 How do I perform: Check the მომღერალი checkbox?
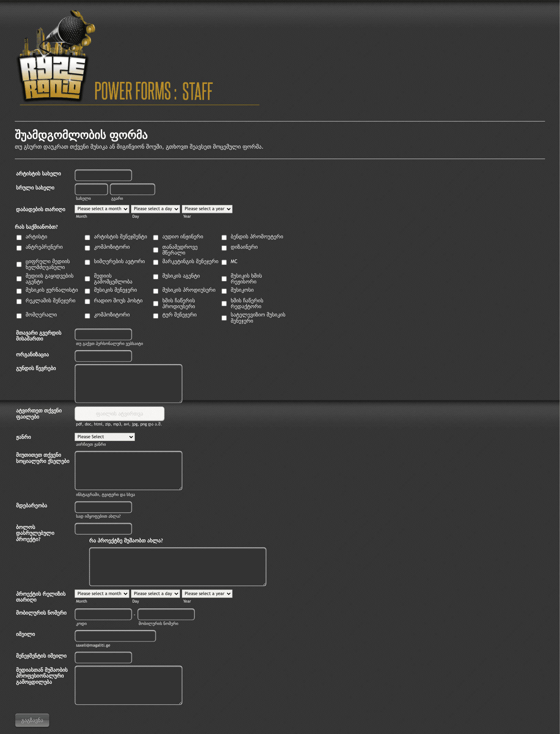(x=19, y=316)
